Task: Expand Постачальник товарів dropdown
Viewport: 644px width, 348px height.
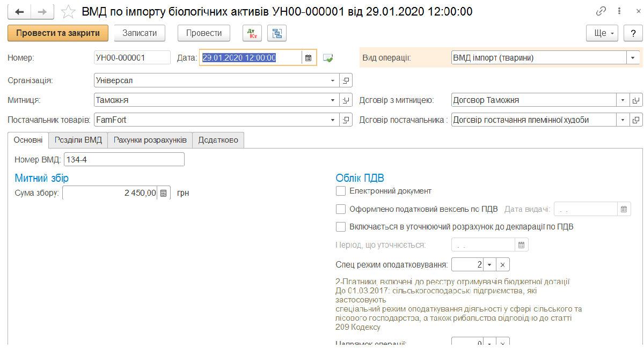Action: click(333, 120)
